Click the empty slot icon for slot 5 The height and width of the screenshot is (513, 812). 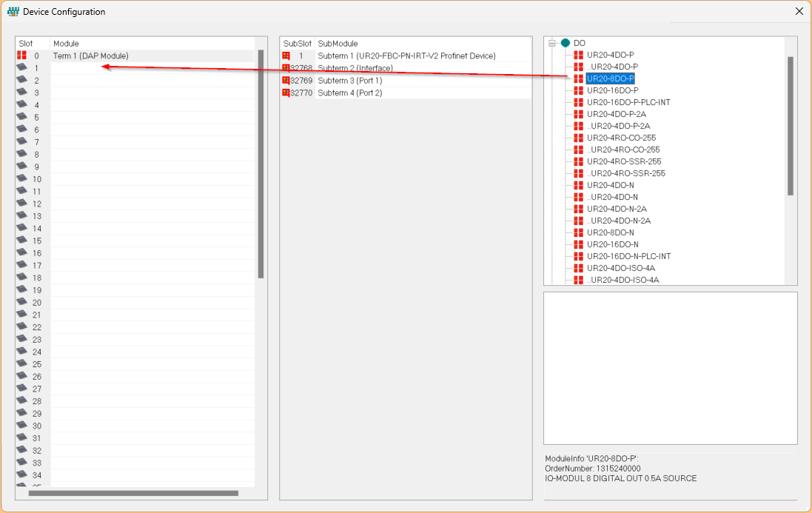pos(21,117)
